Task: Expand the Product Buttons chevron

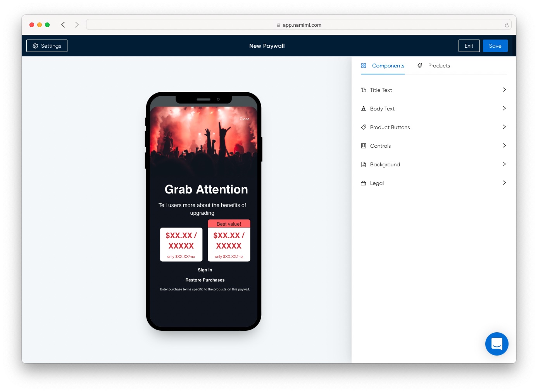Action: [x=504, y=127]
